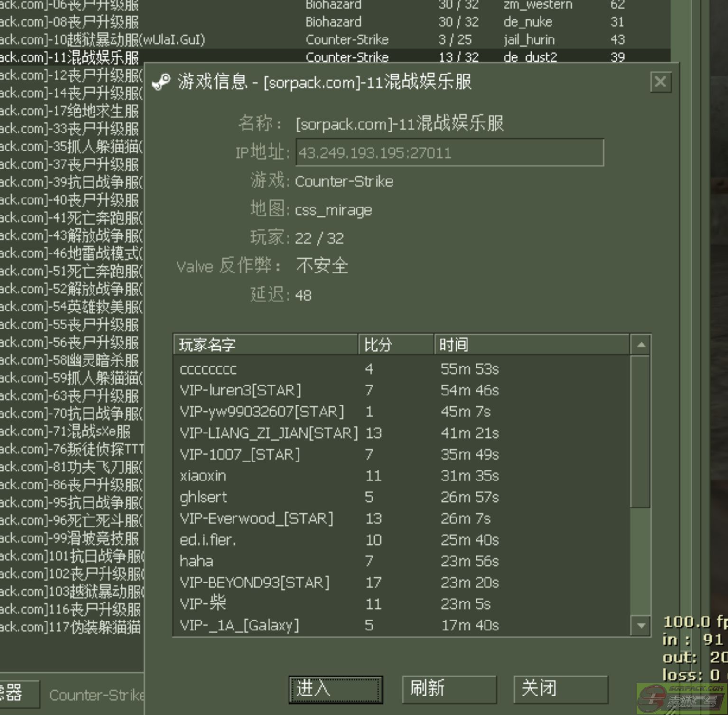Select player row haha
Image resolution: width=728 pixels, height=715 pixels.
pos(402,561)
